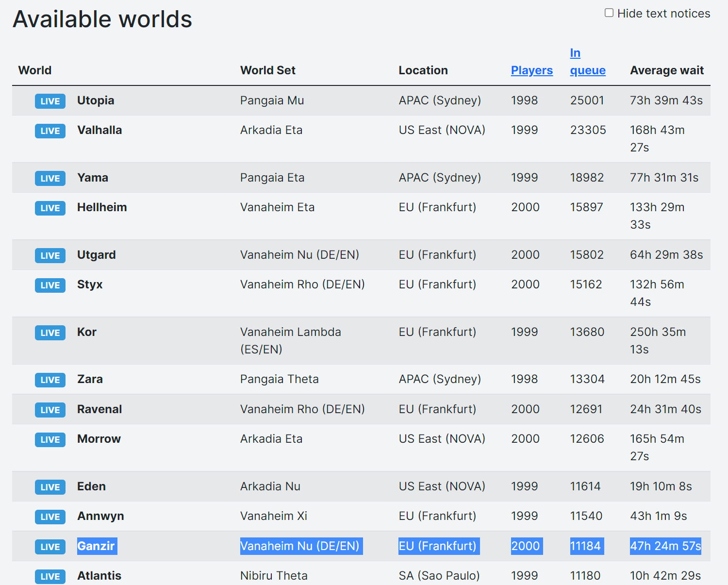Select the Utgard world name
Screen dimensions: 728x585
click(x=97, y=255)
